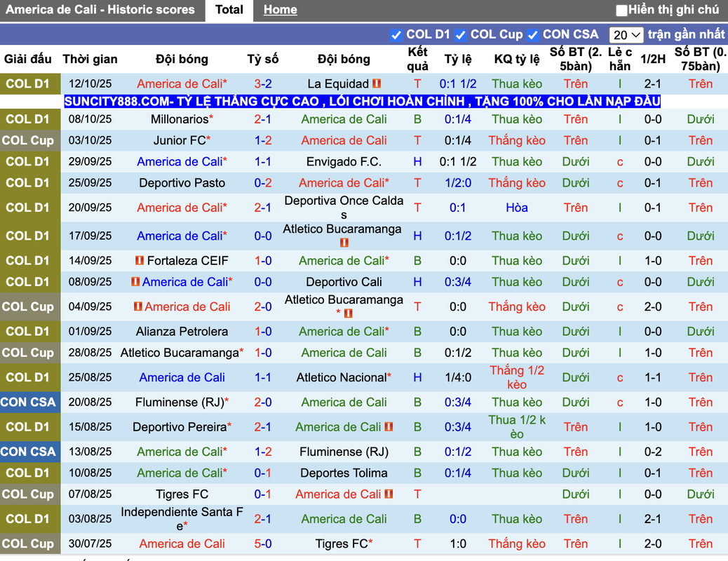Click Tigres FC home team on 07/08/25
The width and height of the screenshot is (728, 561).
(x=182, y=494)
